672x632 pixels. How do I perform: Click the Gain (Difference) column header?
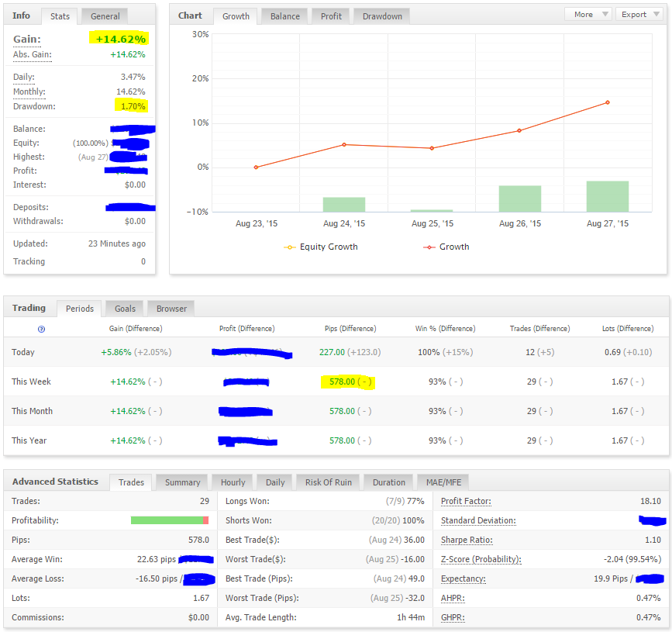[x=136, y=329]
